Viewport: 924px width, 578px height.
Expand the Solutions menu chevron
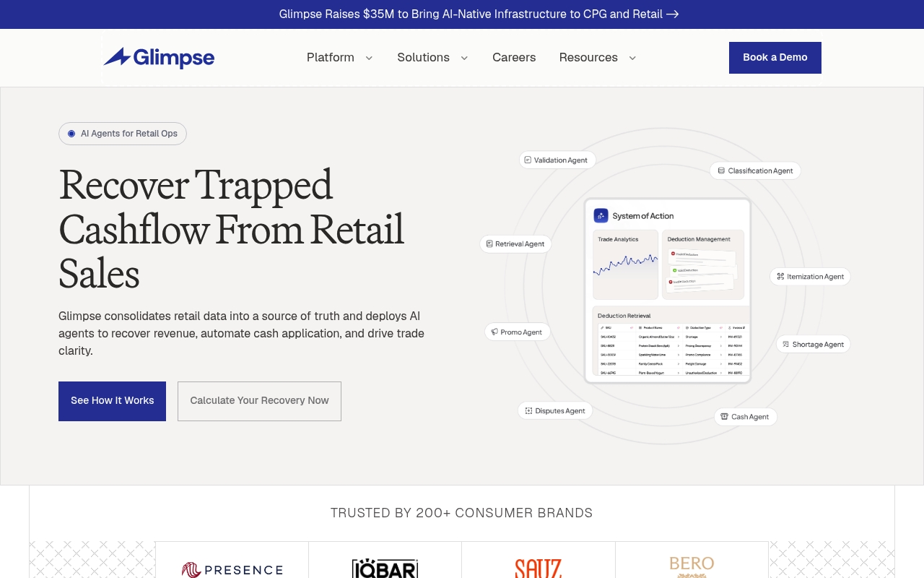[x=464, y=58]
